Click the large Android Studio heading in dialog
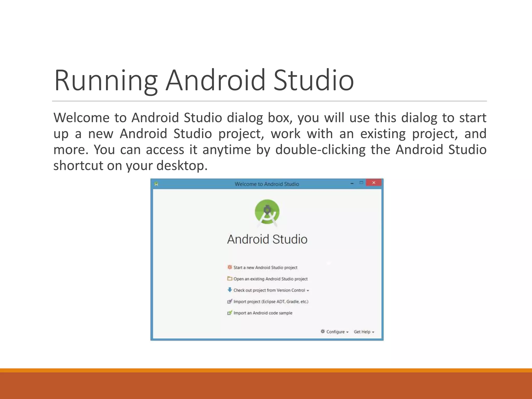Image resolution: width=532 pixels, height=399 pixels. 267,239
